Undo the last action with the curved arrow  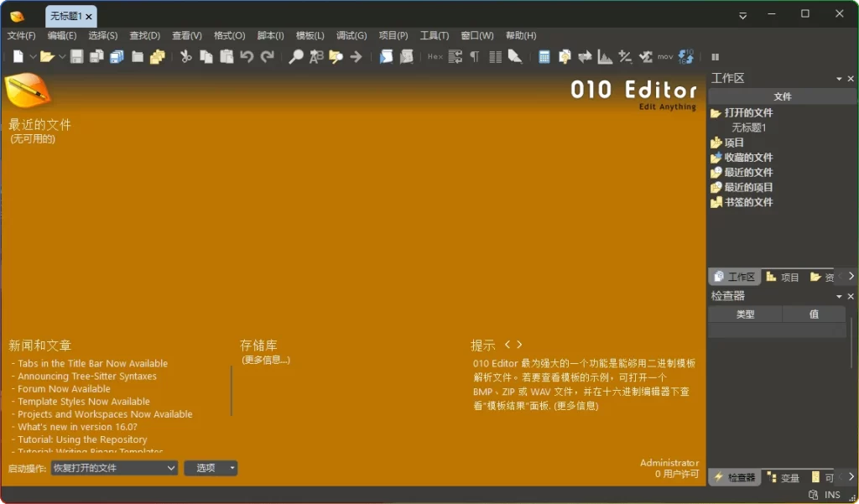point(247,56)
